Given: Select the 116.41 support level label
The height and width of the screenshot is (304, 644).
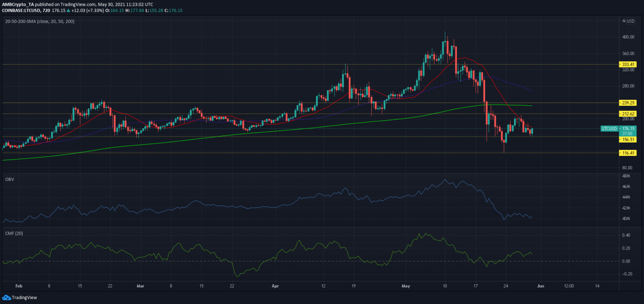Looking at the screenshot, I should pos(628,153).
